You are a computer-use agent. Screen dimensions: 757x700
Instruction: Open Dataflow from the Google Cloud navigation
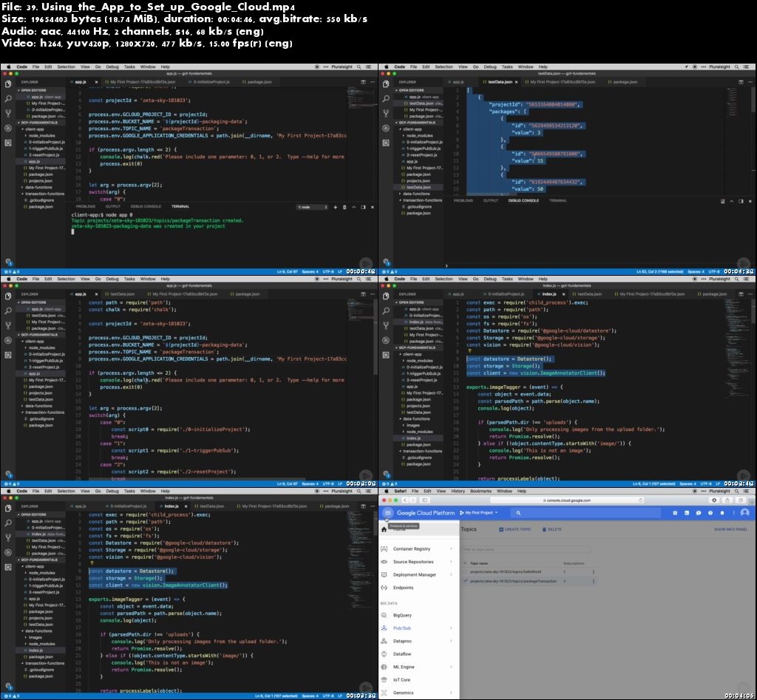pos(402,654)
